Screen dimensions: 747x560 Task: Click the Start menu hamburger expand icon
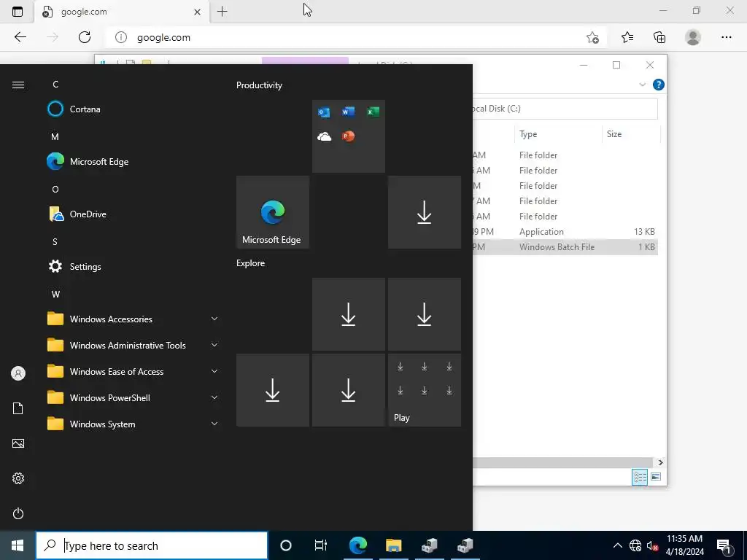tap(18, 85)
